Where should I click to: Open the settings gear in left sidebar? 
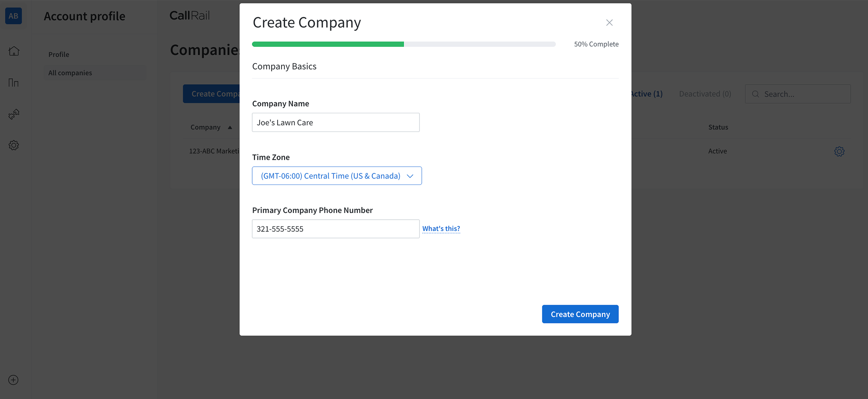pos(14,145)
